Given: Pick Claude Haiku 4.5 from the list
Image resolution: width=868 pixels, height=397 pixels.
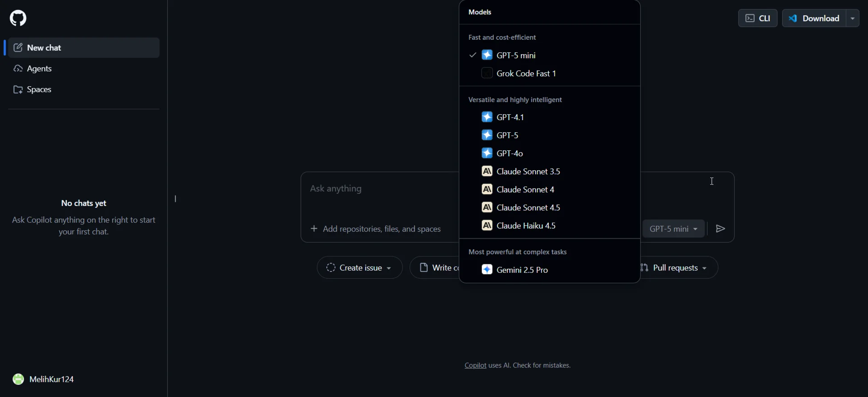Looking at the screenshot, I should point(550,225).
